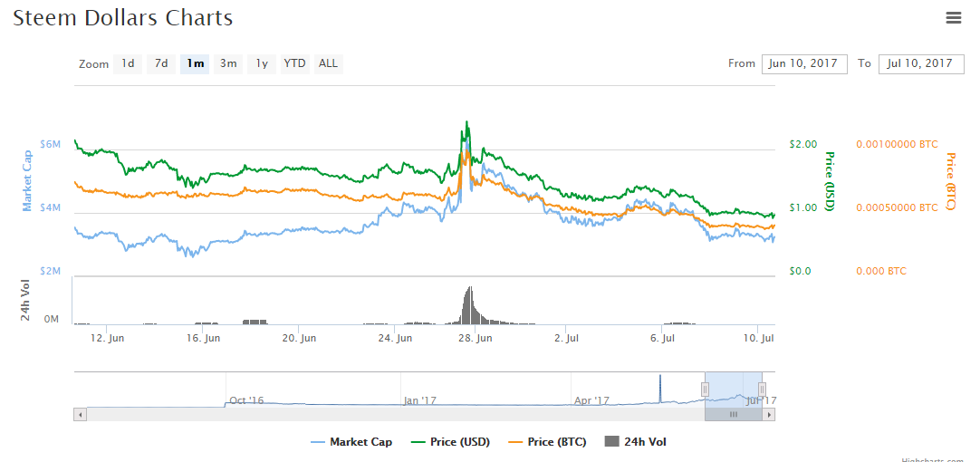Click the Steem Dollars Charts heading

(122, 18)
